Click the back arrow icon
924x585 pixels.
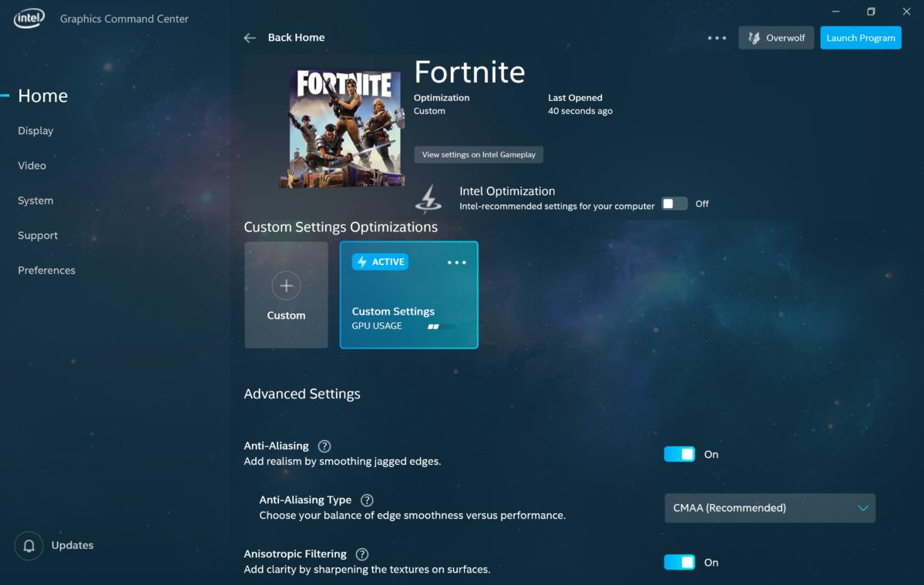tap(250, 38)
